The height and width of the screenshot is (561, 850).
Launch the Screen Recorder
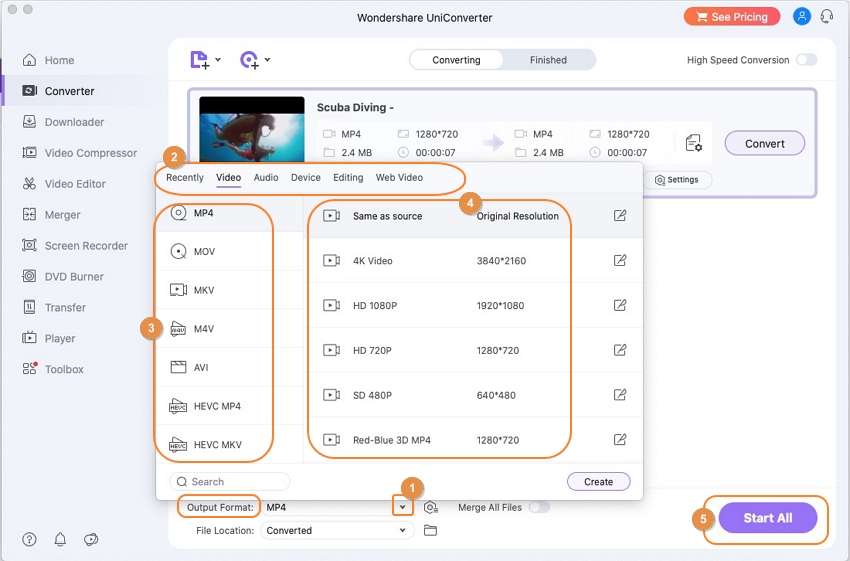click(74, 246)
